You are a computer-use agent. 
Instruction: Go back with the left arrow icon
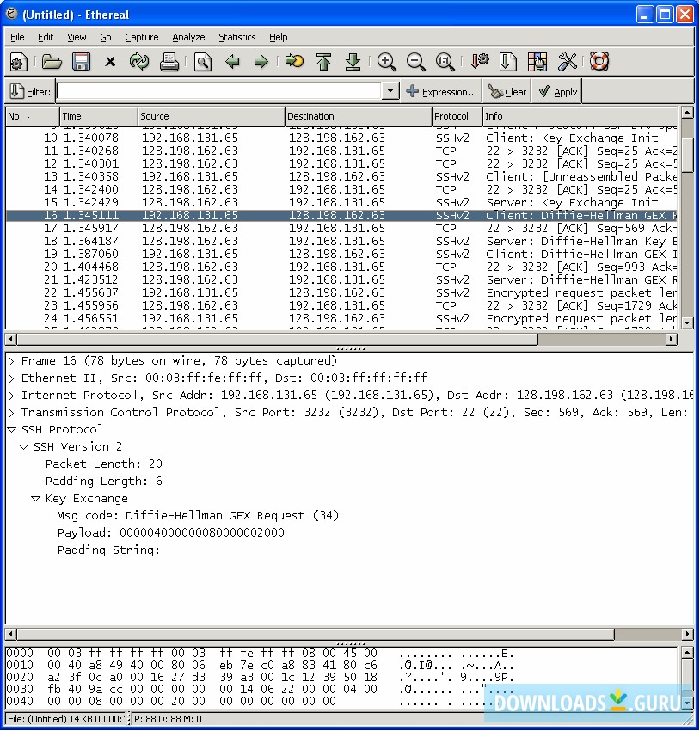(x=232, y=62)
